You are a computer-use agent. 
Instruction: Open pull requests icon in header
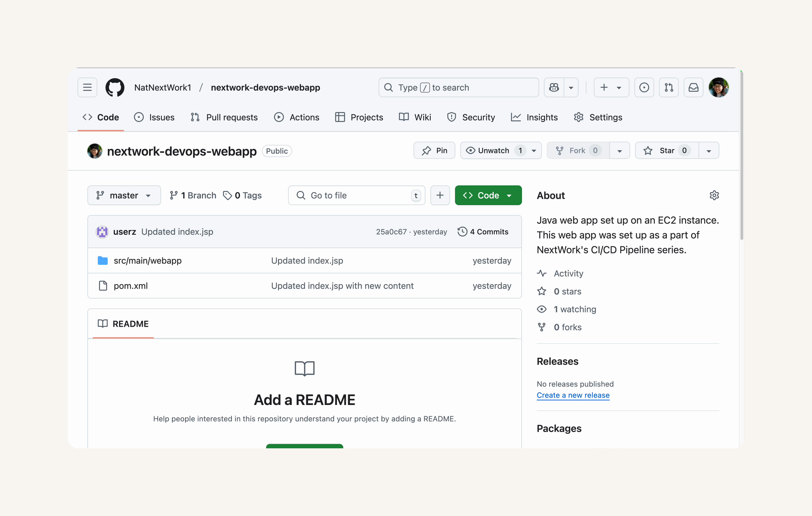[x=669, y=87]
